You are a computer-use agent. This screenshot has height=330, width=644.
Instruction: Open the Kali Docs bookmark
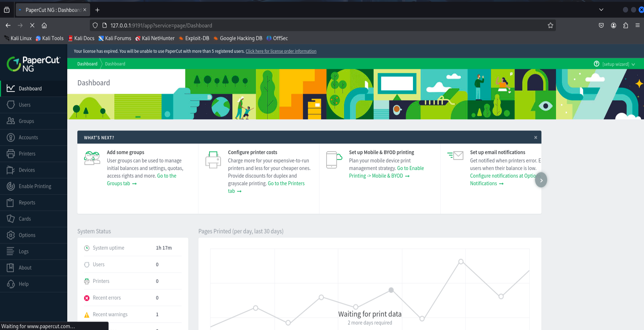pos(81,38)
